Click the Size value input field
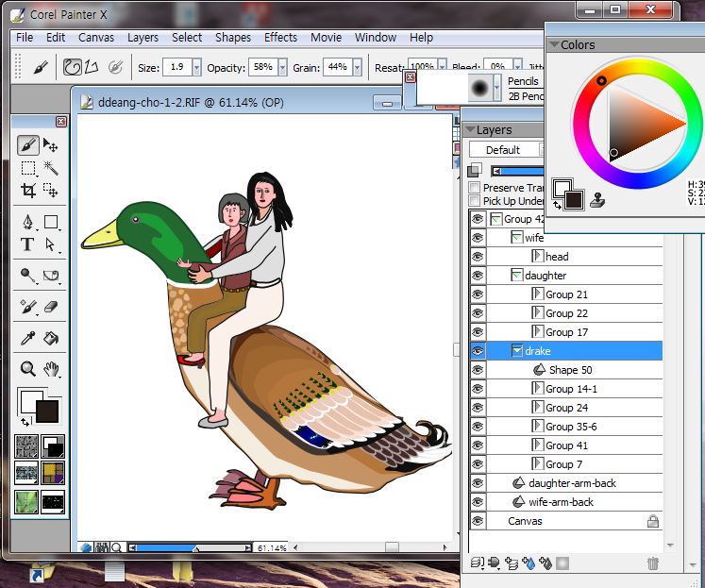 176,68
